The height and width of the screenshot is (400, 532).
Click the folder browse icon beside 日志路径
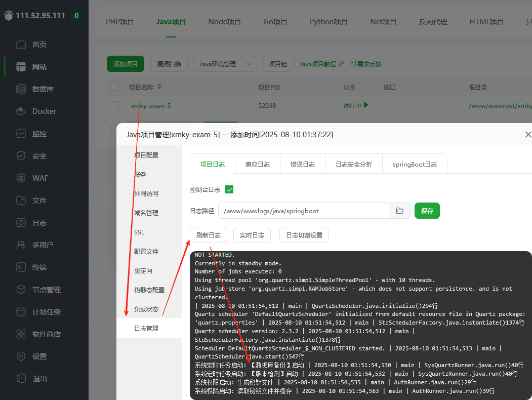400,211
